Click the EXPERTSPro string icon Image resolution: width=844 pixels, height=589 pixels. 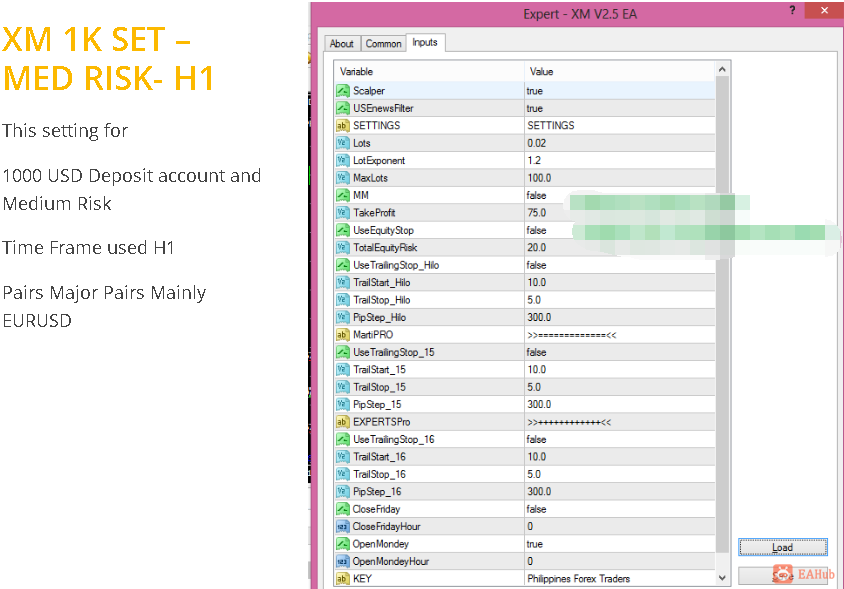(342, 422)
